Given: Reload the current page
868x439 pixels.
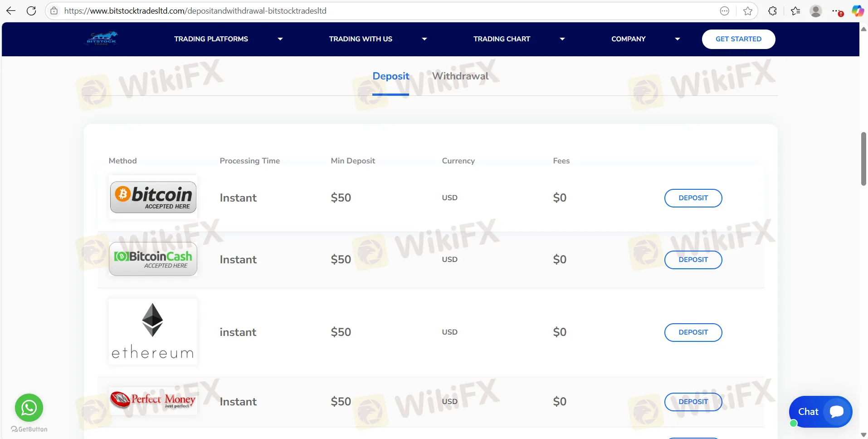Looking at the screenshot, I should tap(31, 10).
